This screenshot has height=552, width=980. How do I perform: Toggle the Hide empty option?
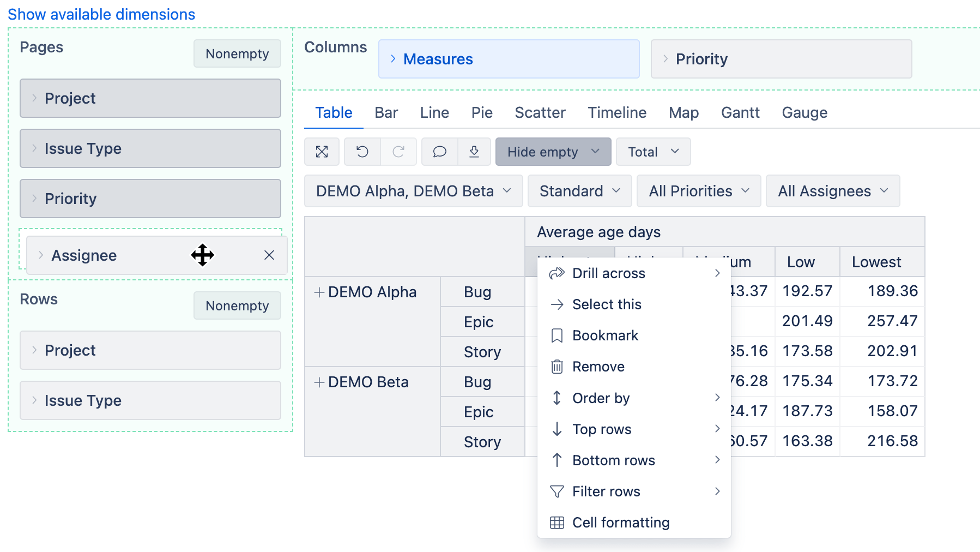(553, 152)
